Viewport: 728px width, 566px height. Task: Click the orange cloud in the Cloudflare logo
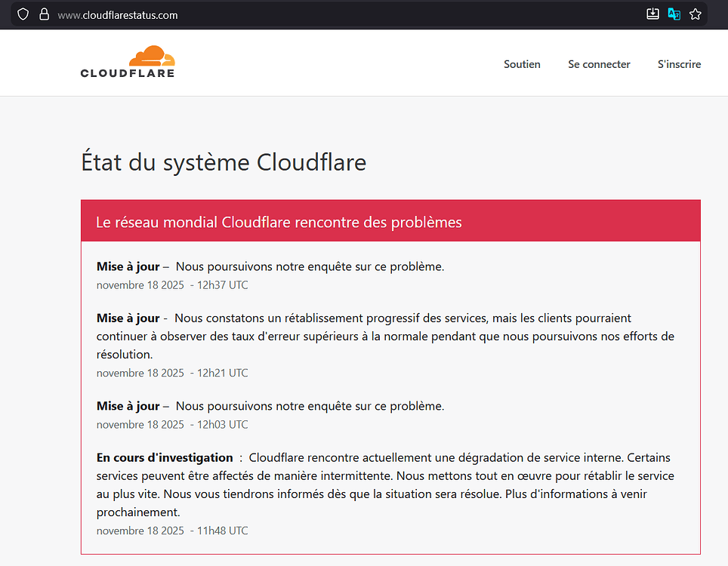coord(150,54)
